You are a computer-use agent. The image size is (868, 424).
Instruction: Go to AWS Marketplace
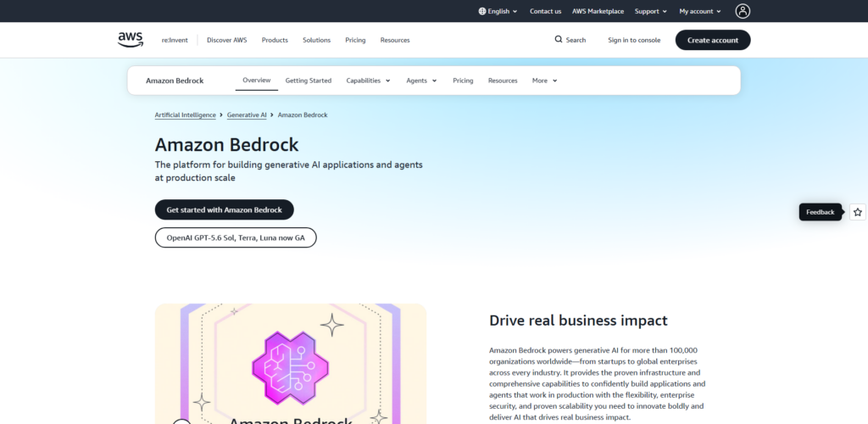[x=598, y=11]
